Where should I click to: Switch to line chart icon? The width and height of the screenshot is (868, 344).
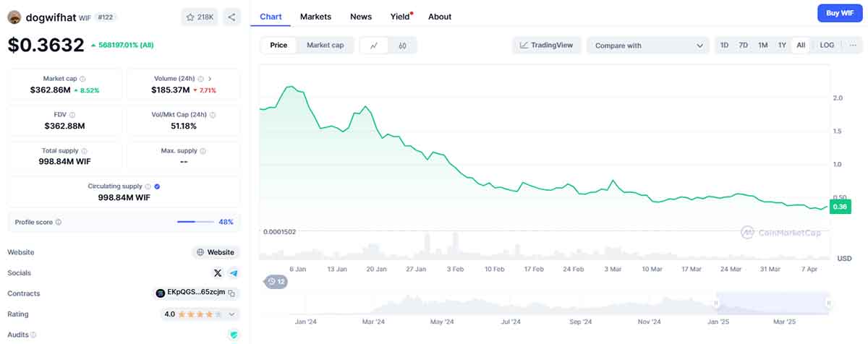point(374,46)
